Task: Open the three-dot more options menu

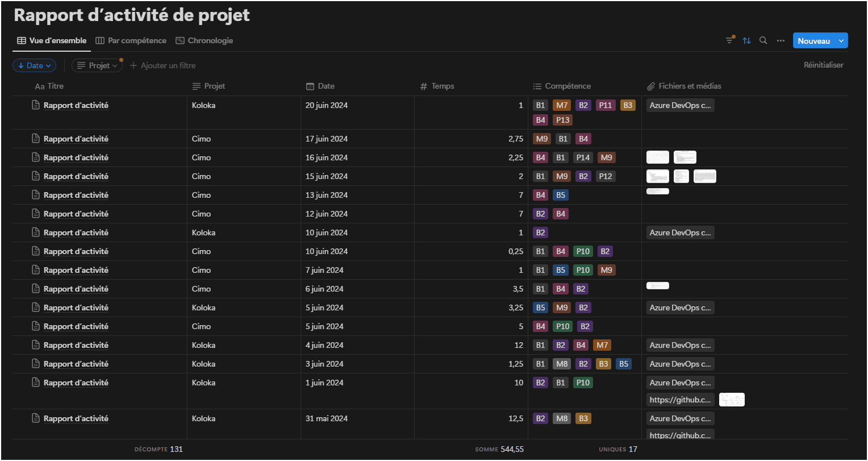Action: [781, 40]
